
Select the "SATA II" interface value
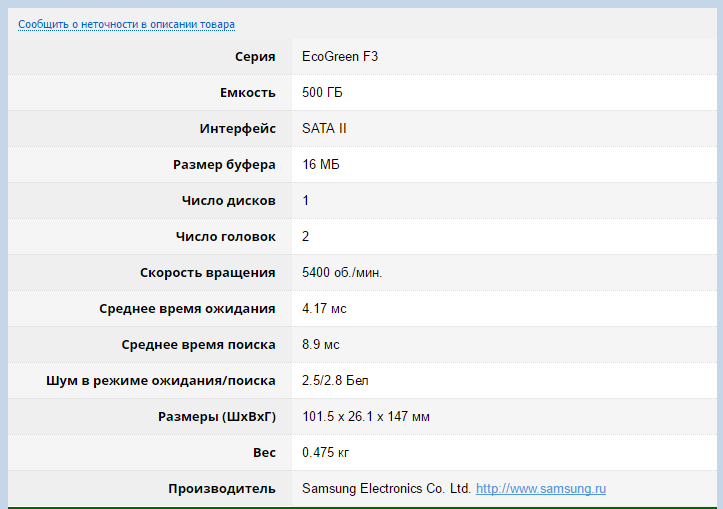pyautogui.click(x=324, y=128)
